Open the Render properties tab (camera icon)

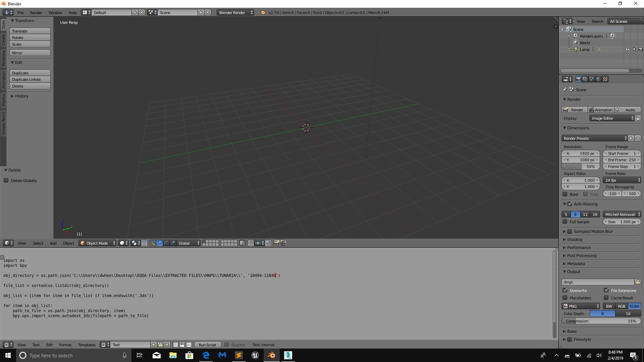578,79
